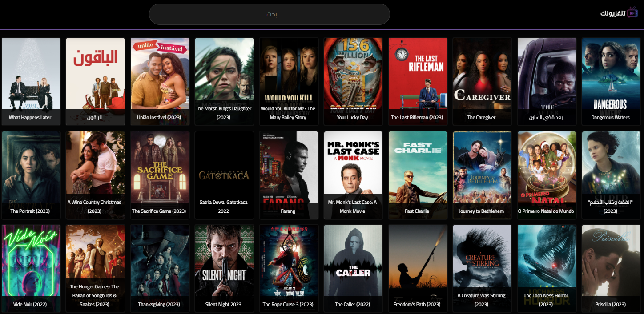Image resolution: width=644 pixels, height=314 pixels.
Task: Open Mr. Monk's Last Case poster
Action: pos(354,175)
